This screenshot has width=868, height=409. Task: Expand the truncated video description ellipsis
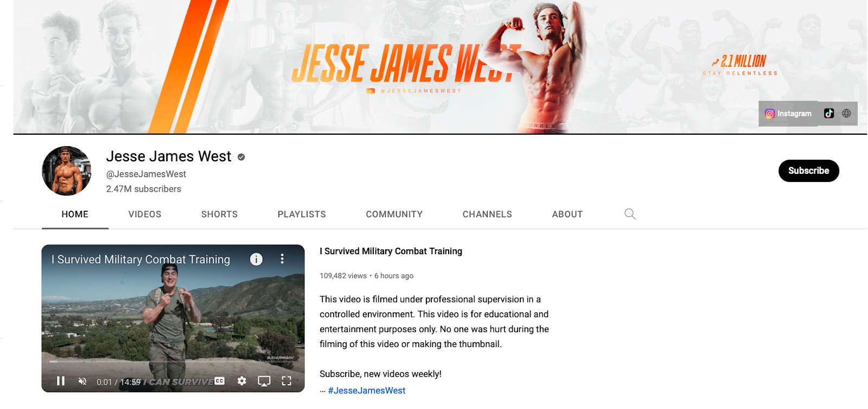[x=322, y=391]
